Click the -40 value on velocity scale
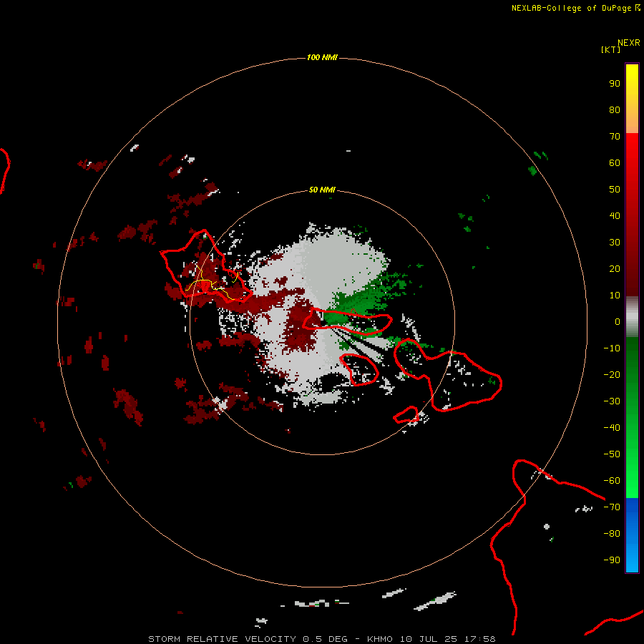The height and width of the screenshot is (644, 644). click(612, 428)
